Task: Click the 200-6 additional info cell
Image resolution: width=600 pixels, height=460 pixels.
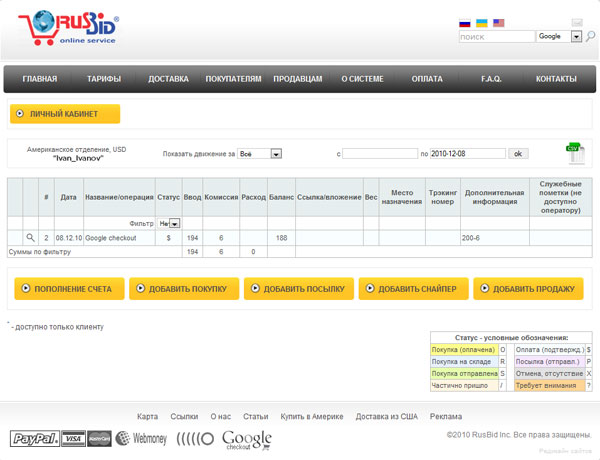Action: point(495,238)
